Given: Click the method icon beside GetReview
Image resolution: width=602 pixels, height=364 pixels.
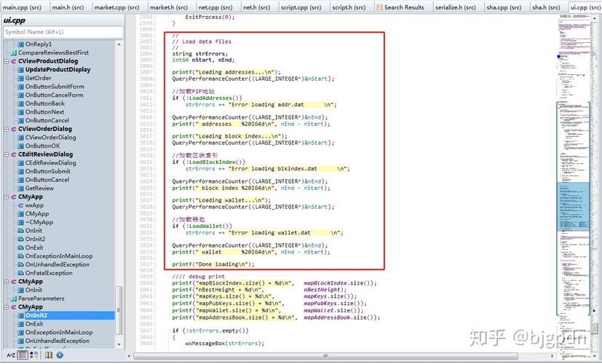Looking at the screenshot, I should pyautogui.click(x=20, y=188).
